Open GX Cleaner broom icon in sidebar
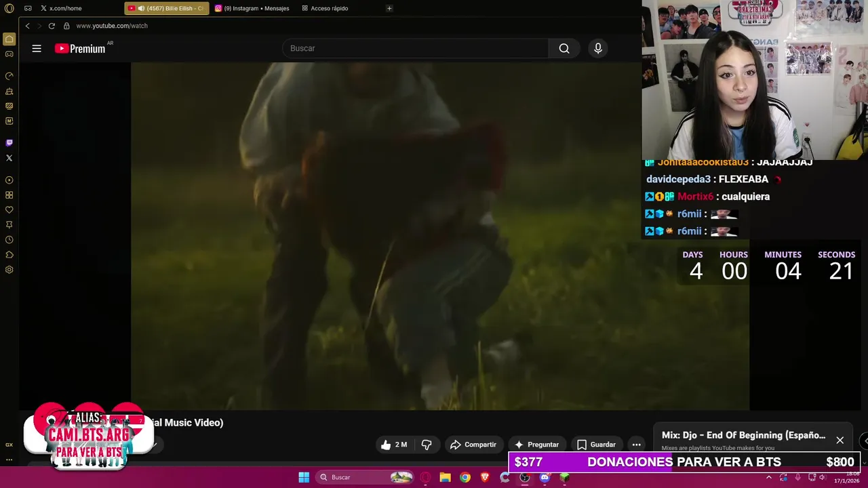This screenshot has width=868, height=488. click(x=9, y=91)
